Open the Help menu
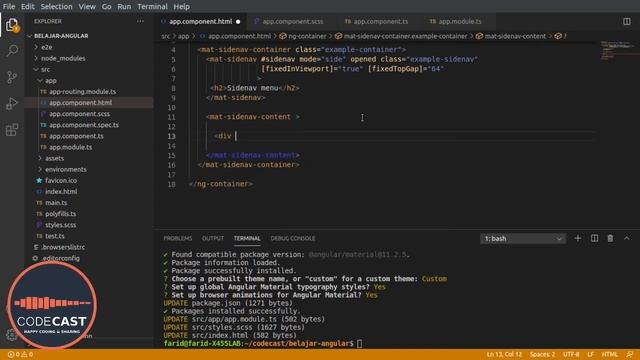 coord(181,7)
